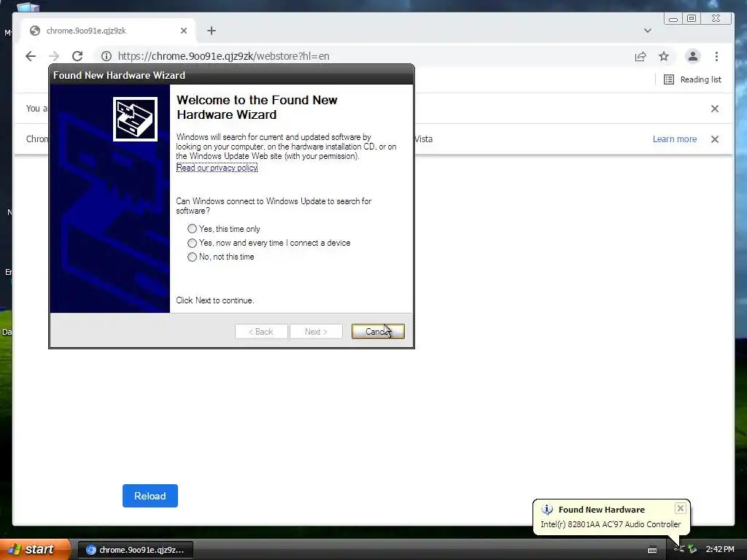Open the Chrome profile avatar
The width and height of the screenshot is (747, 560).
pyautogui.click(x=693, y=56)
